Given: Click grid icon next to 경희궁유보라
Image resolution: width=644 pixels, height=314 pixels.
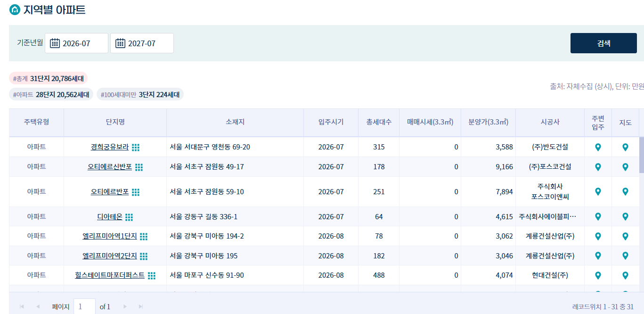Looking at the screenshot, I should [136, 148].
